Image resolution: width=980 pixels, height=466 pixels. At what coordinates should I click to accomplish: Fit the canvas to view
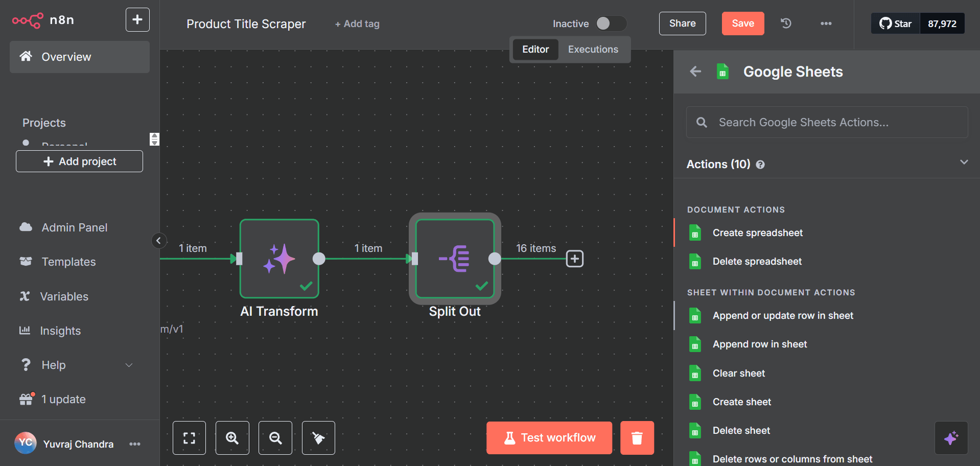[x=190, y=438]
